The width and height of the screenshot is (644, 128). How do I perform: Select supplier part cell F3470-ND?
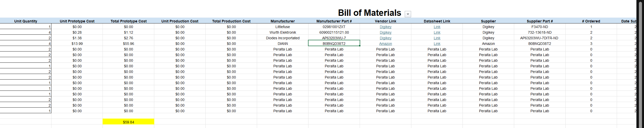click(540, 27)
